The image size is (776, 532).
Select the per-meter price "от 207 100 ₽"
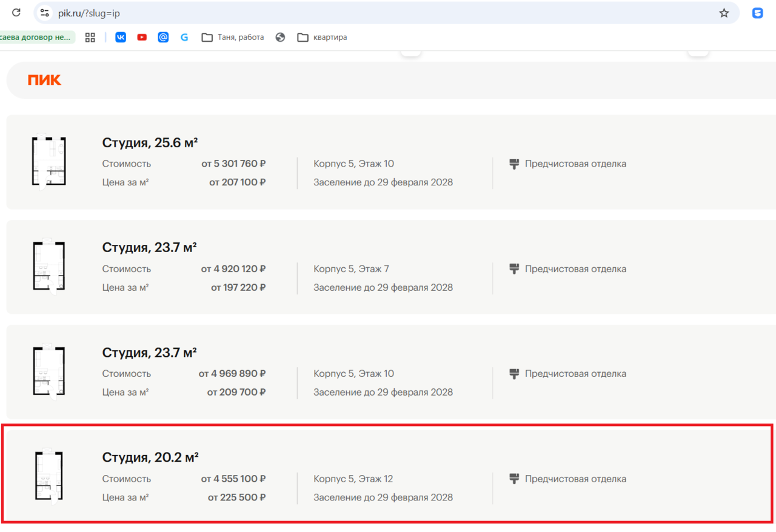(238, 182)
